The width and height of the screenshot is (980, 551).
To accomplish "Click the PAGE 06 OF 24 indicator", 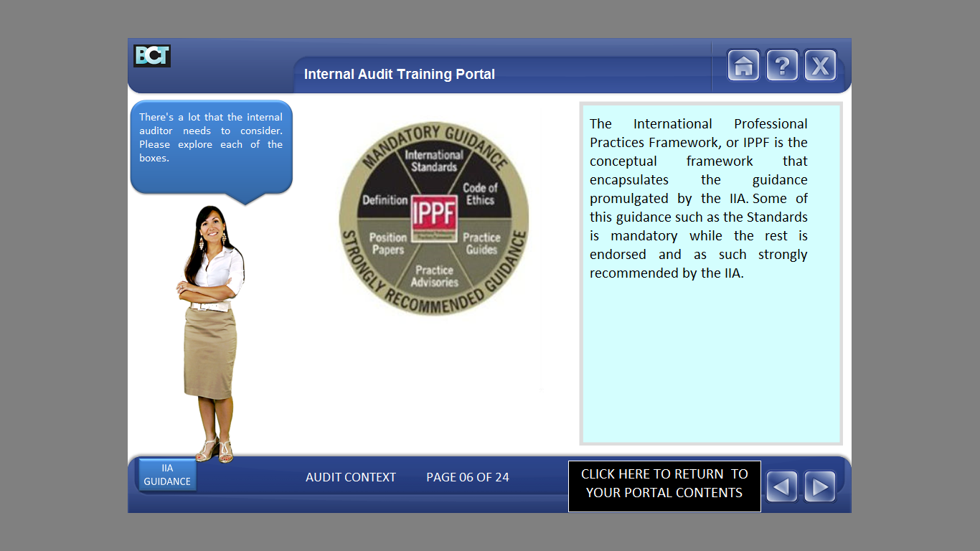I will click(x=468, y=477).
